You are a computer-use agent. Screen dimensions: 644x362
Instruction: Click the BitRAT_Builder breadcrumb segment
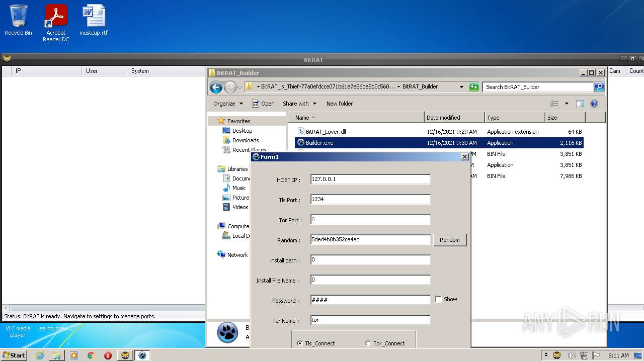point(420,86)
